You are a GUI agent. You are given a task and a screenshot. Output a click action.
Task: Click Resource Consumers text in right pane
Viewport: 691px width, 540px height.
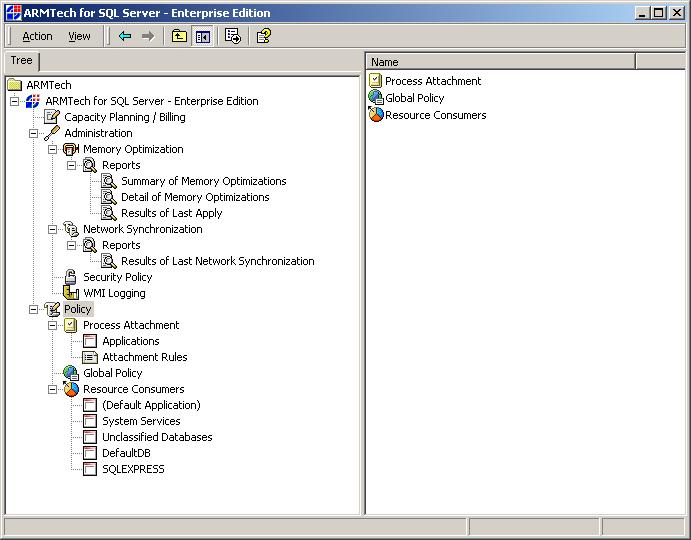435,115
